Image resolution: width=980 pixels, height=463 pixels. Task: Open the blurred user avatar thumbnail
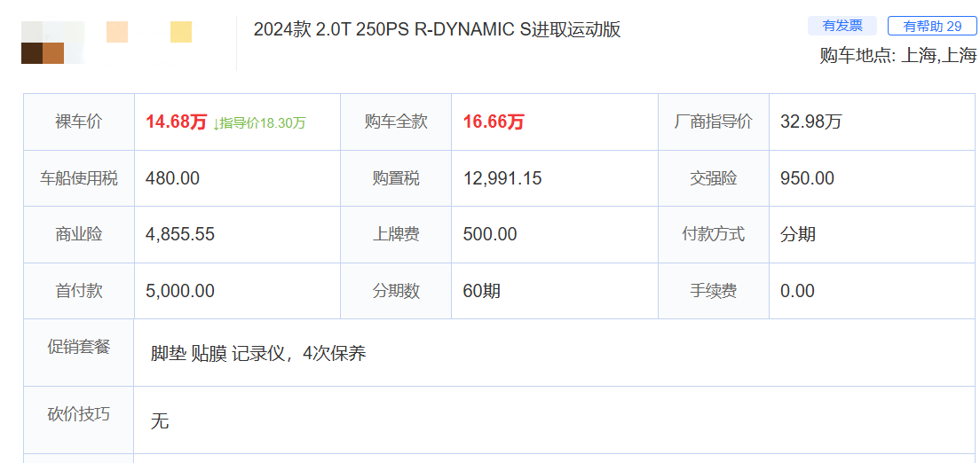coord(51,43)
